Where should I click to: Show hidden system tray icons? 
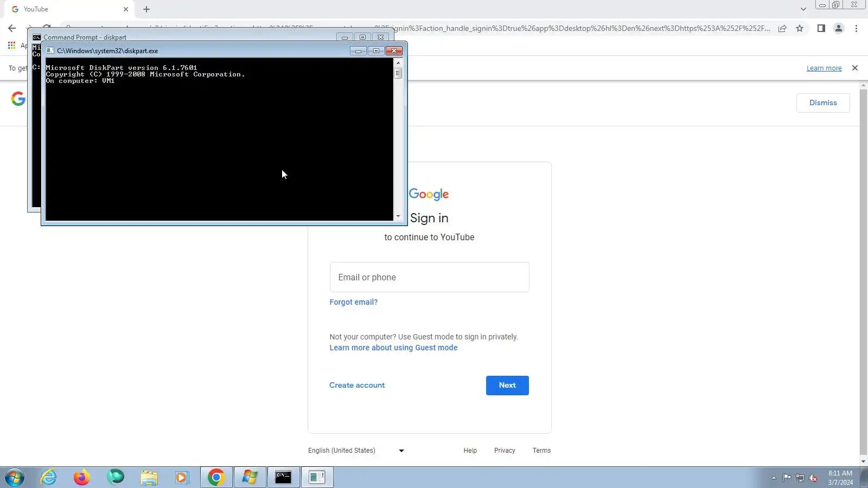pos(774,478)
